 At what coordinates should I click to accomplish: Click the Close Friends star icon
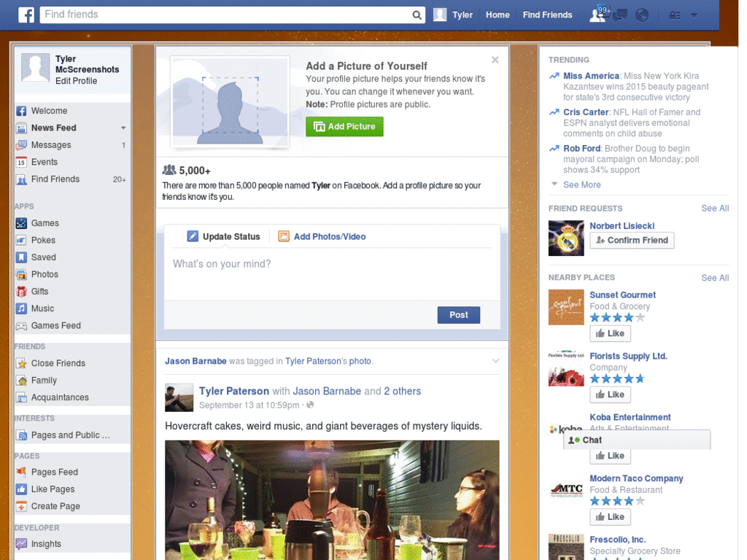(x=21, y=363)
